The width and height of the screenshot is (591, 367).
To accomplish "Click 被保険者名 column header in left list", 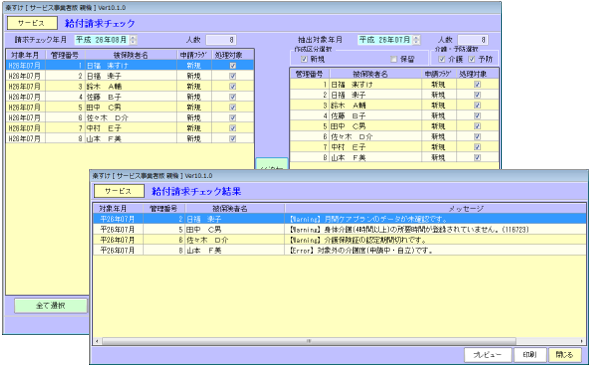I will pyautogui.click(x=131, y=55).
